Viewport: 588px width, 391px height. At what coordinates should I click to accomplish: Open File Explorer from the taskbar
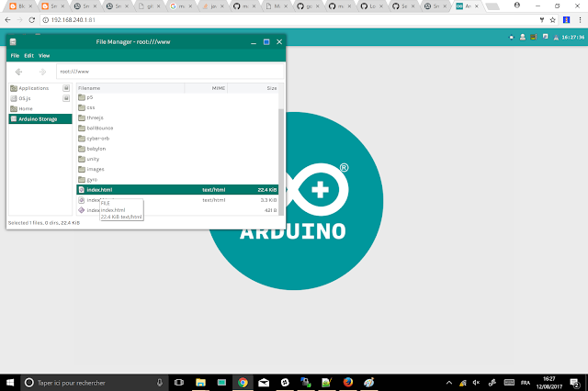click(200, 383)
